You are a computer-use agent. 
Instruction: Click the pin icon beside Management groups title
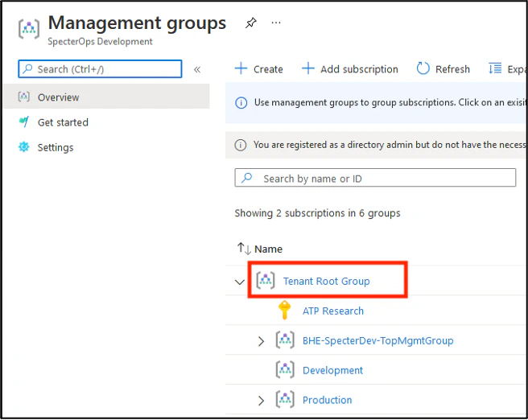pyautogui.click(x=250, y=24)
